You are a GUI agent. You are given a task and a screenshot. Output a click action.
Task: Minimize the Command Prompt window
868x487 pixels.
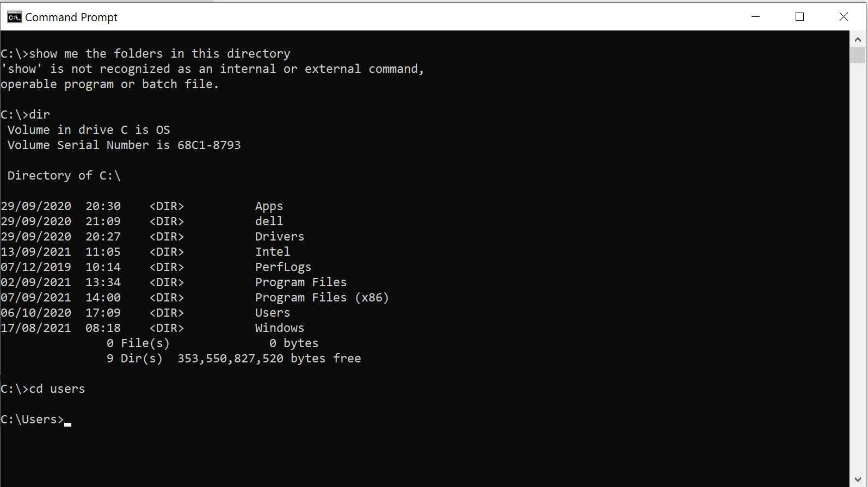(755, 17)
